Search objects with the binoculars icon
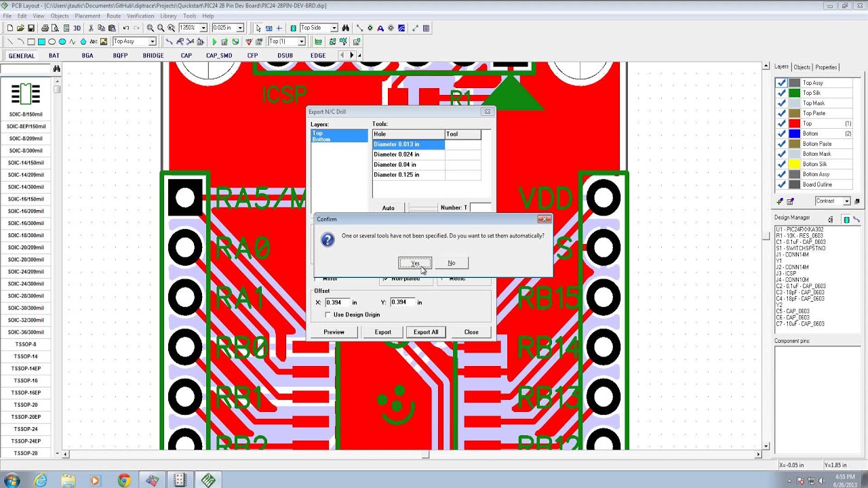Image resolution: width=868 pixels, height=488 pixels. point(346,28)
